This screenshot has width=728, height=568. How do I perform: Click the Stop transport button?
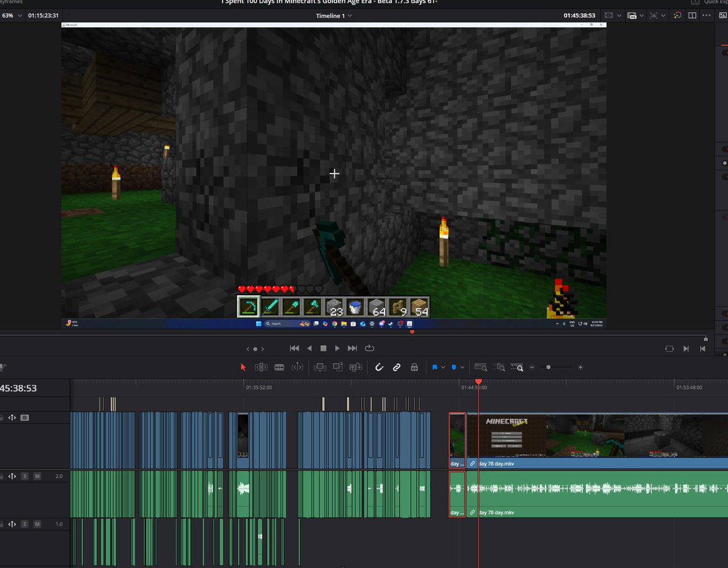[x=323, y=349]
